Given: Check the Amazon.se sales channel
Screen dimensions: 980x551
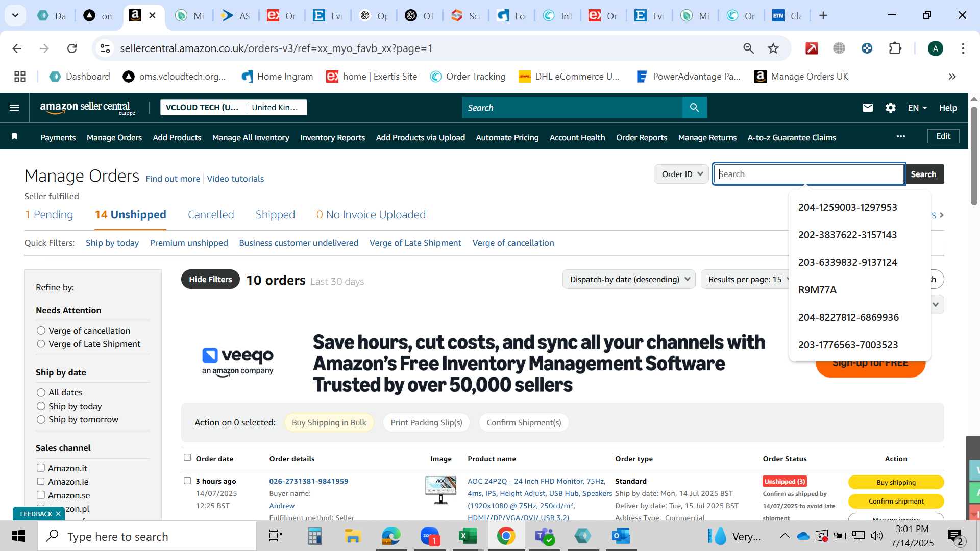Looking at the screenshot, I should coord(41,495).
